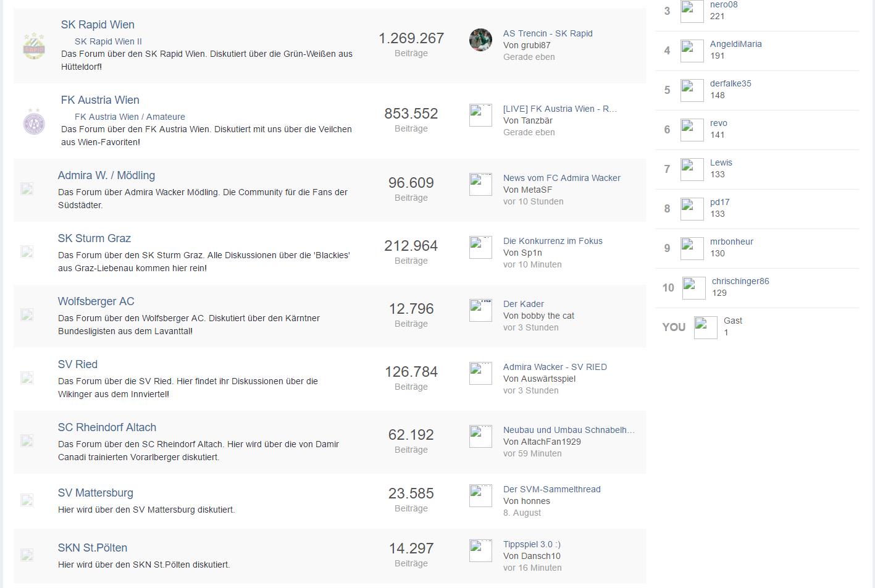Go to the SV Ried forum

78,364
